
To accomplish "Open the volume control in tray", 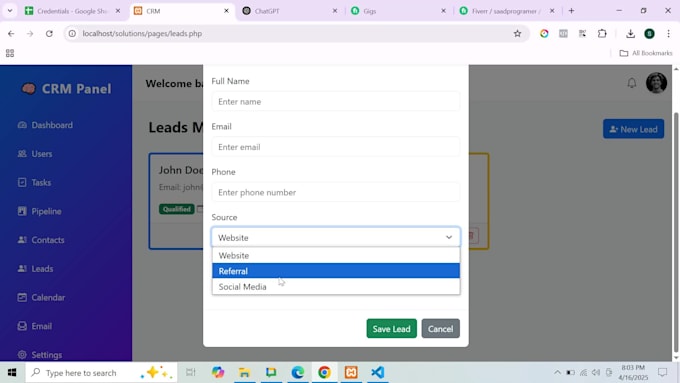I will pyautogui.click(x=596, y=373).
